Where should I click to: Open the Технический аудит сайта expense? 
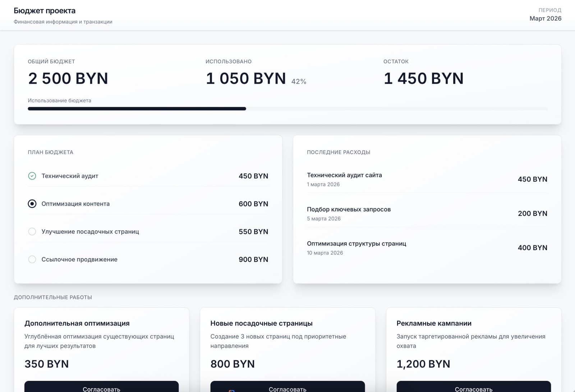(x=427, y=179)
